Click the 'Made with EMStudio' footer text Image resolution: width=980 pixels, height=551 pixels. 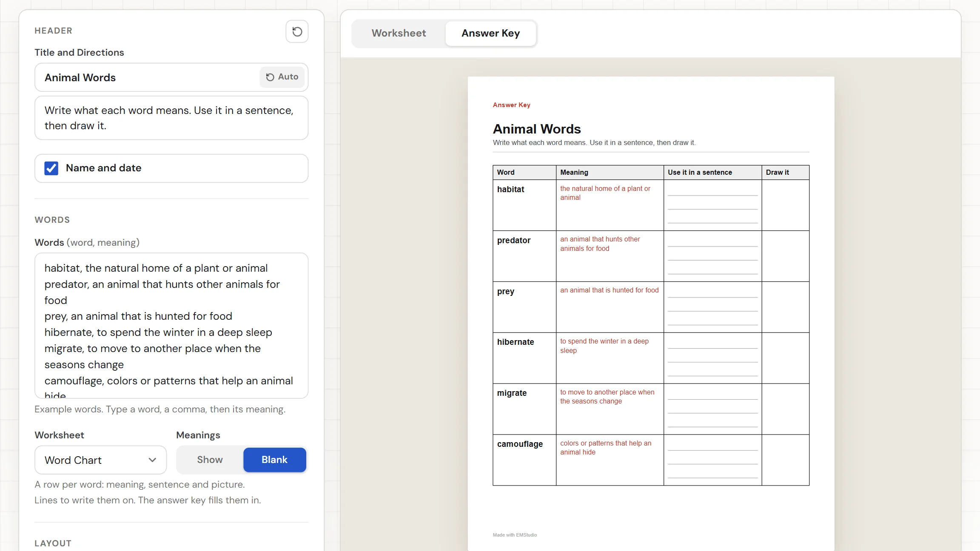pos(515,535)
